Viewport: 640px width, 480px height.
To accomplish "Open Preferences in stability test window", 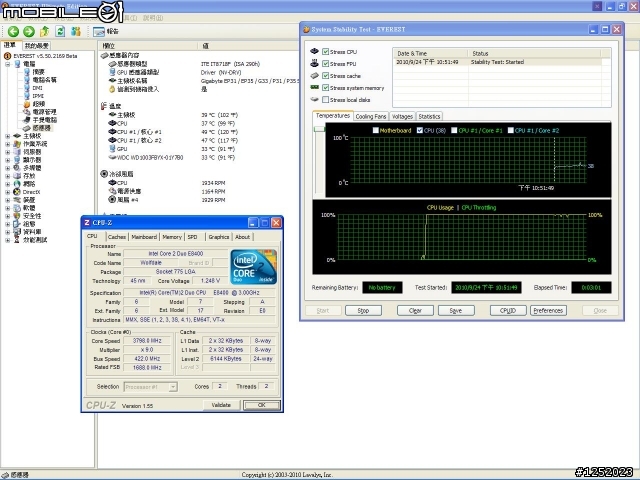I will tap(548, 311).
